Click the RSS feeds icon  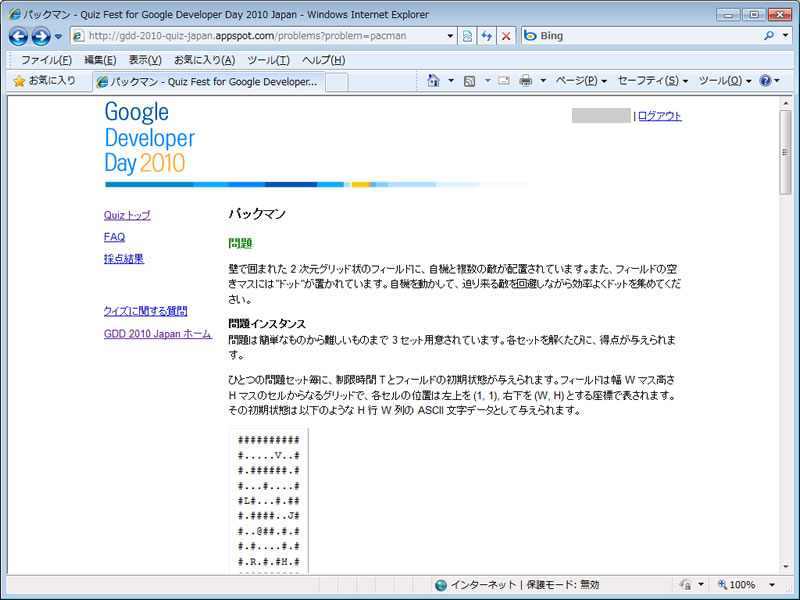[469, 81]
